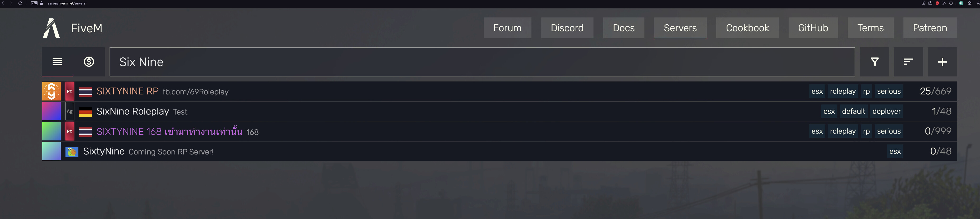Click the plus icon to add a server

pyautogui.click(x=942, y=62)
